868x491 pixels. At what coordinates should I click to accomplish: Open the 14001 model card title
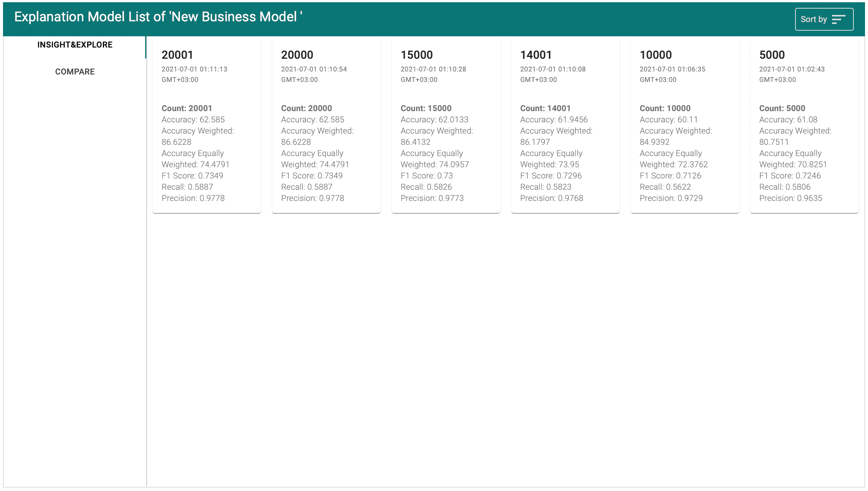536,55
